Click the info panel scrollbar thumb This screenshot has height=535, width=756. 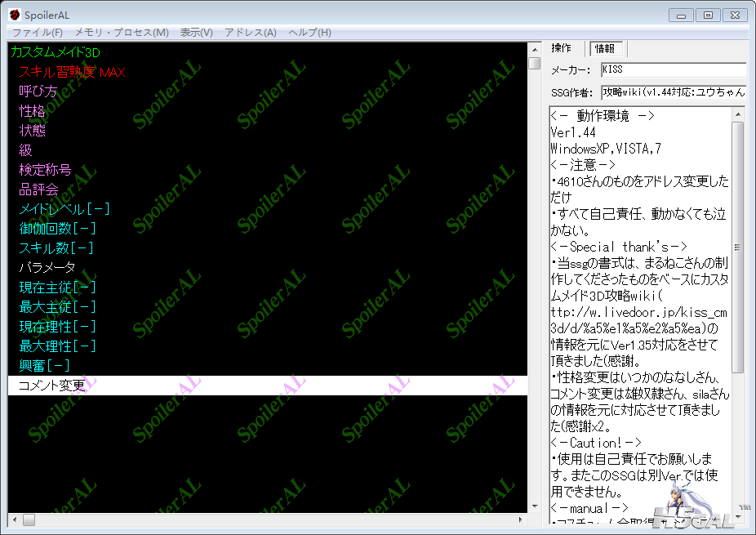pos(738,247)
